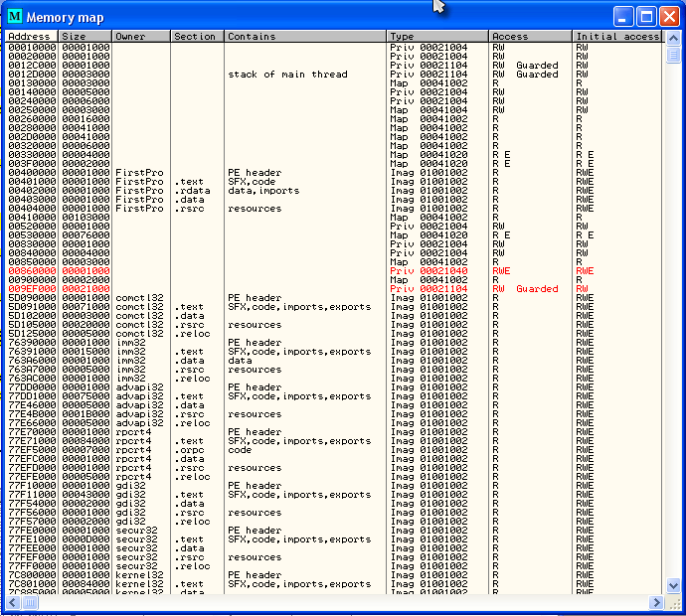Click the Memory map window system icon
686x616 pixels.
coord(14,16)
